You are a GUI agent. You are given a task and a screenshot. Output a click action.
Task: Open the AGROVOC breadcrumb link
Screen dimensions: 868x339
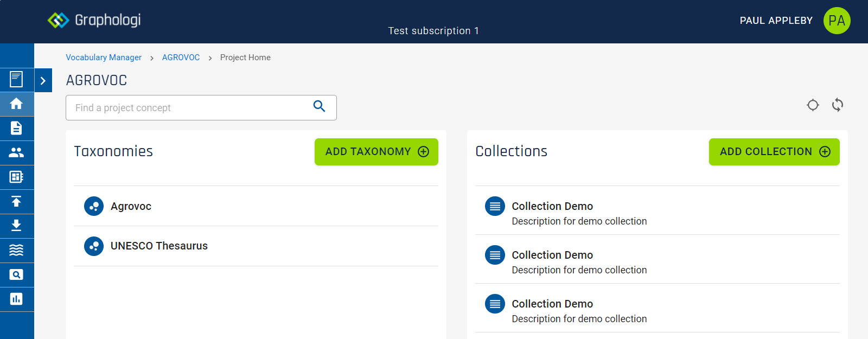[181, 57]
